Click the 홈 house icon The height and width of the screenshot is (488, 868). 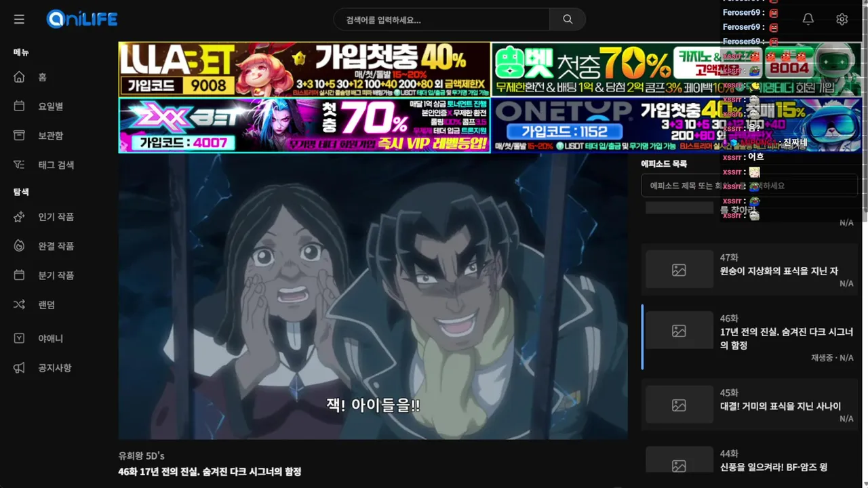pyautogui.click(x=19, y=77)
